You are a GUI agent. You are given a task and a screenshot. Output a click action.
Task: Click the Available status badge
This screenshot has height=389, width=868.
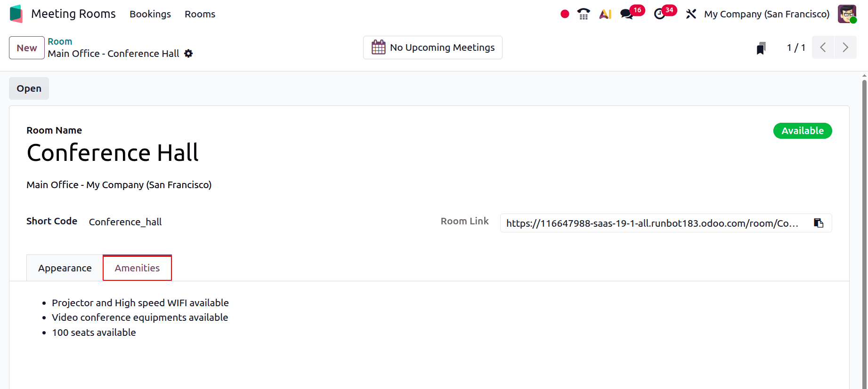803,131
